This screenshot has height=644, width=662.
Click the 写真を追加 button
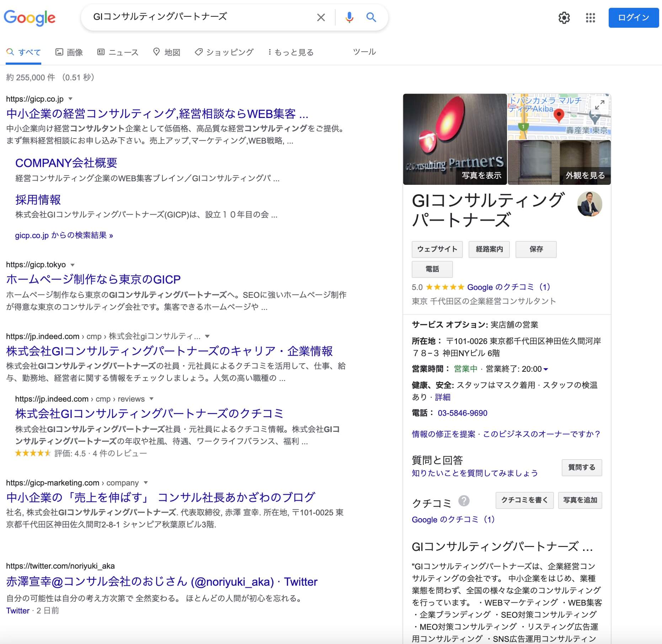pyautogui.click(x=580, y=500)
